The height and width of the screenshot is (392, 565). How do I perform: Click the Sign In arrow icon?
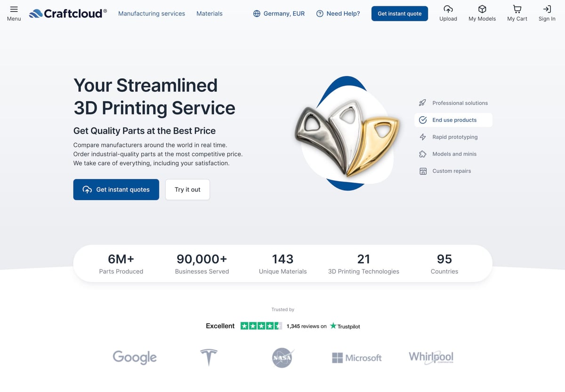[547, 9]
